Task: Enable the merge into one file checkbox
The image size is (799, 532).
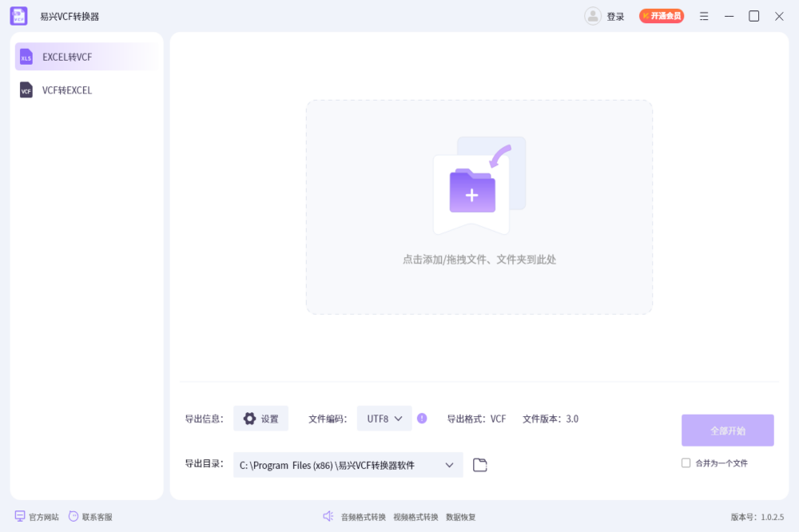Action: [686, 463]
